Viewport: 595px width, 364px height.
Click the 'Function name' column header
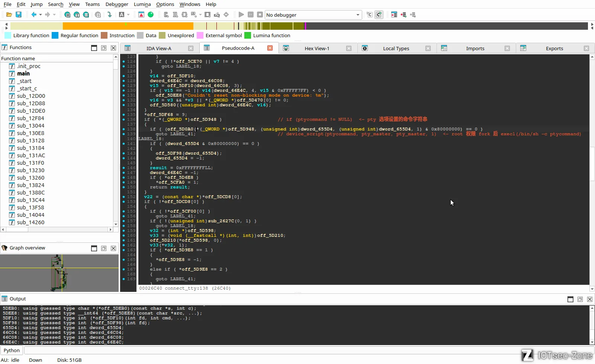click(x=57, y=58)
